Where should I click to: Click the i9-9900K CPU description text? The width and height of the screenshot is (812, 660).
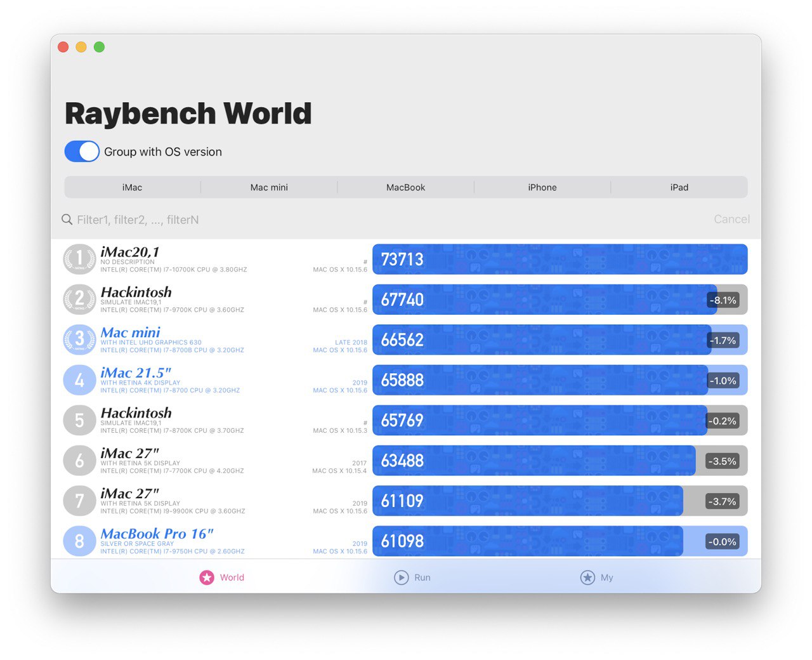173,511
